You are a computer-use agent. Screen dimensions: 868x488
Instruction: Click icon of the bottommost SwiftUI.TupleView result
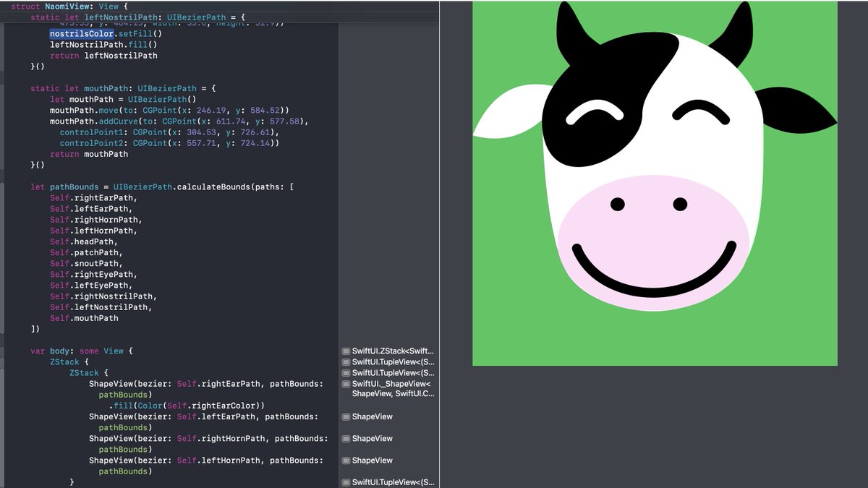tap(346, 482)
